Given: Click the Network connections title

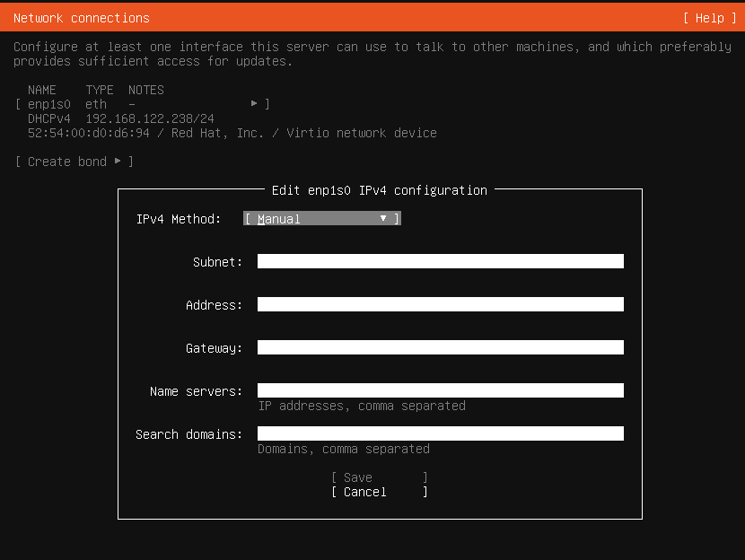Looking at the screenshot, I should tap(82, 18).
